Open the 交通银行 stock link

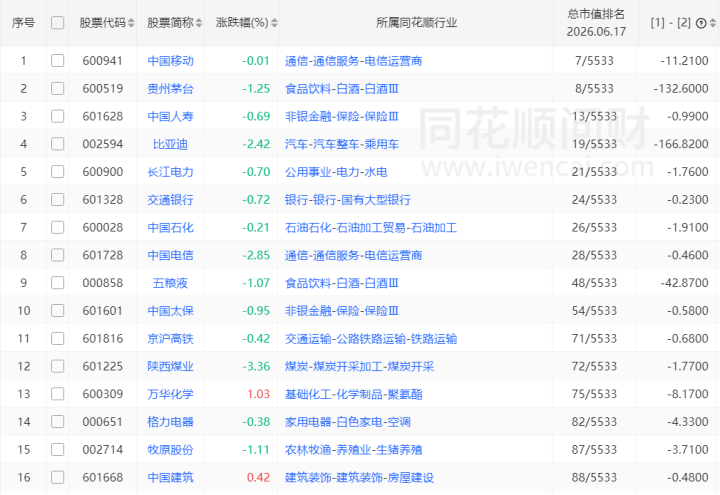coord(170,200)
